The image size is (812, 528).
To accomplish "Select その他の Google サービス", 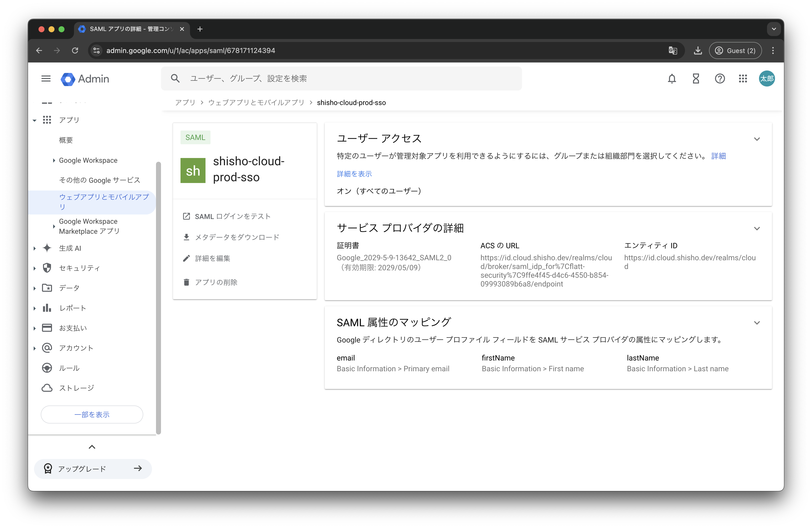I will [x=99, y=180].
